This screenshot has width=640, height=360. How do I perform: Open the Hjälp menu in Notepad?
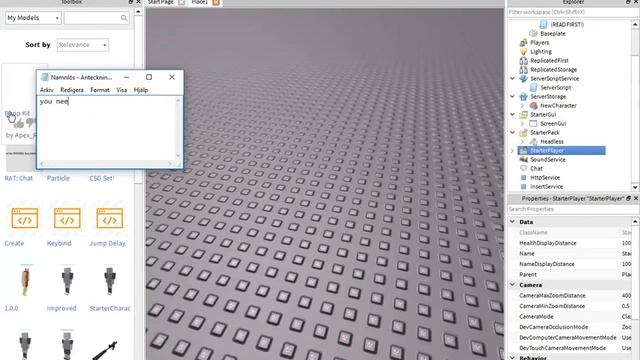pyautogui.click(x=141, y=90)
